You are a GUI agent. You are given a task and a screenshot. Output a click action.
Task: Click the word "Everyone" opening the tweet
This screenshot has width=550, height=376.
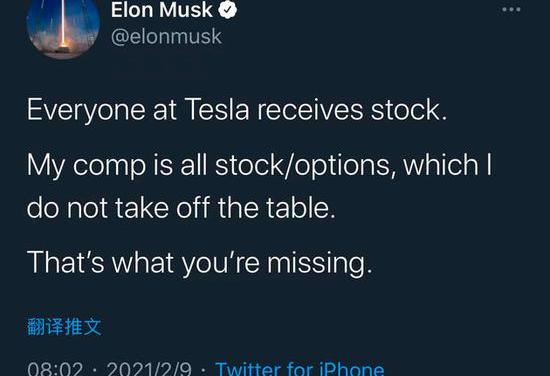coord(86,110)
